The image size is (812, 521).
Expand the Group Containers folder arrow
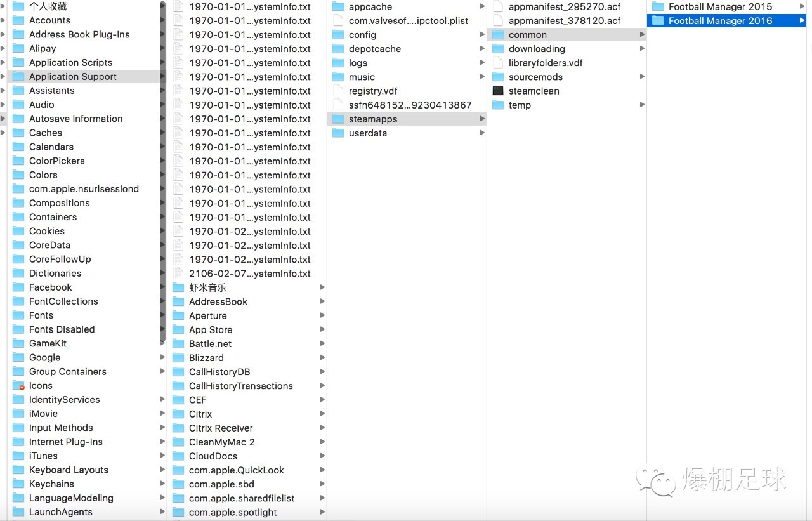tap(162, 372)
